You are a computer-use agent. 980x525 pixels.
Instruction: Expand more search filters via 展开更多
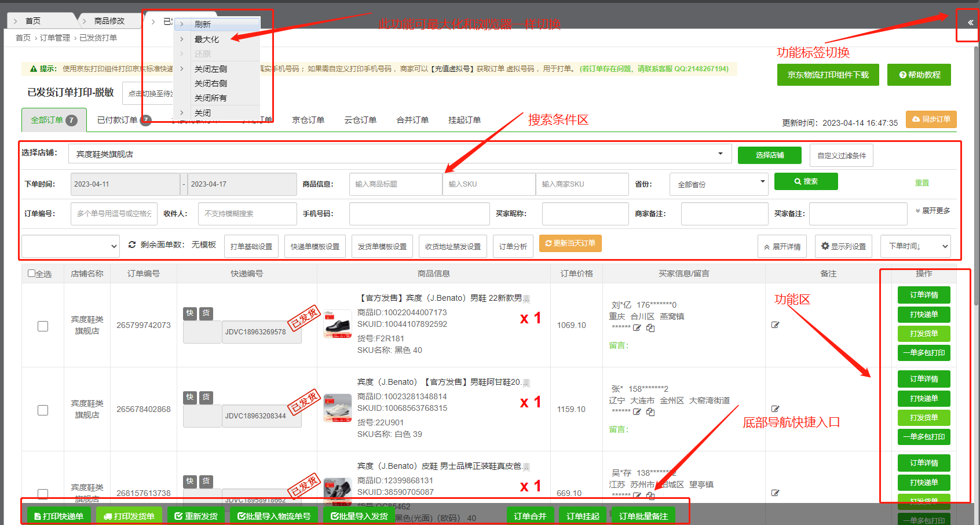[933, 211]
